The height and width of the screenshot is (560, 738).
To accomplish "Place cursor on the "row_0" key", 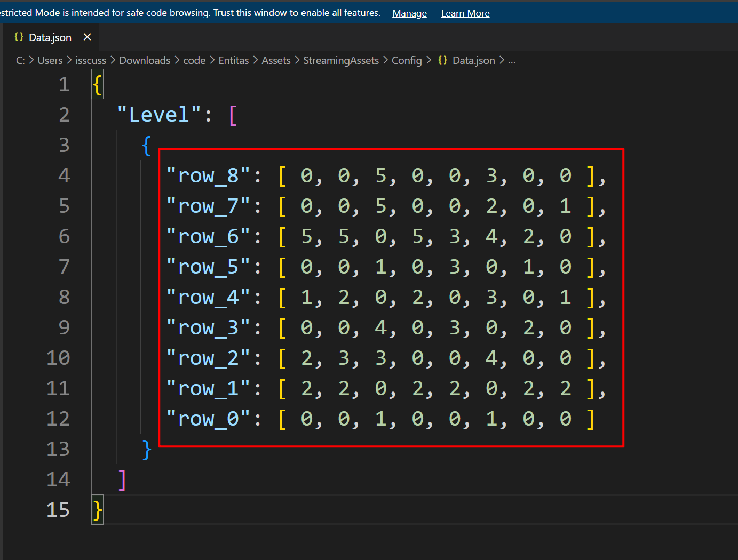I will point(208,419).
